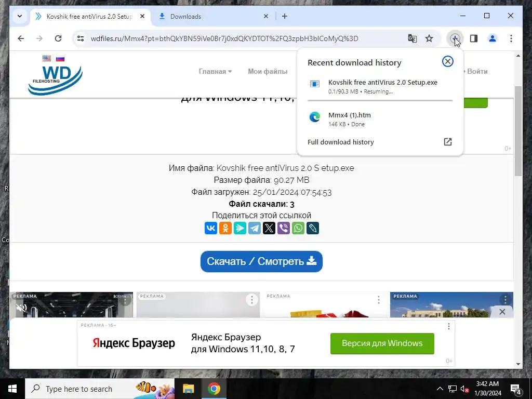Share link on Telegram
The image size is (532, 399).
point(255,228)
